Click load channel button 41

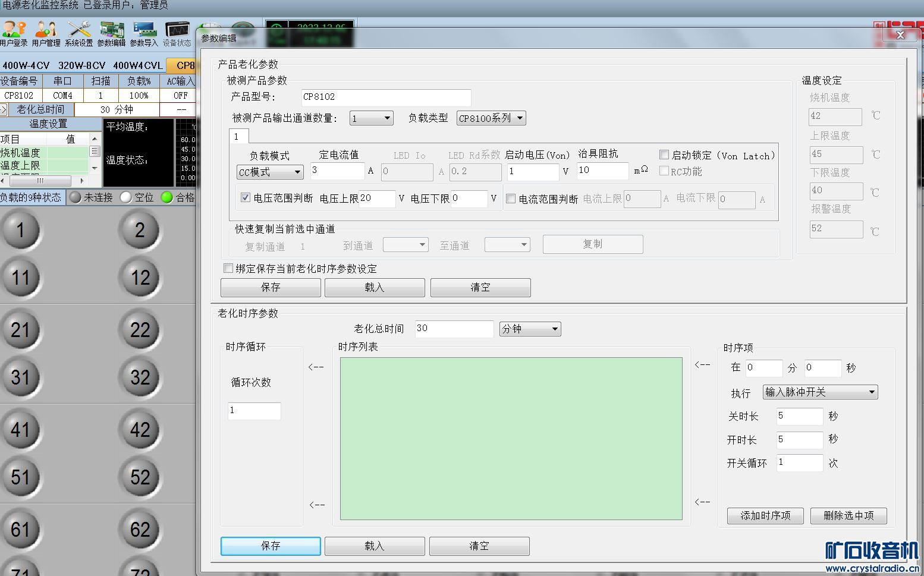(21, 429)
